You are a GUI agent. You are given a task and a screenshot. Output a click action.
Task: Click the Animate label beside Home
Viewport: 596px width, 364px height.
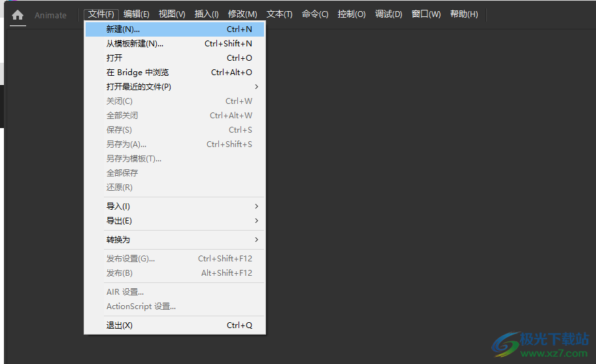click(x=50, y=16)
